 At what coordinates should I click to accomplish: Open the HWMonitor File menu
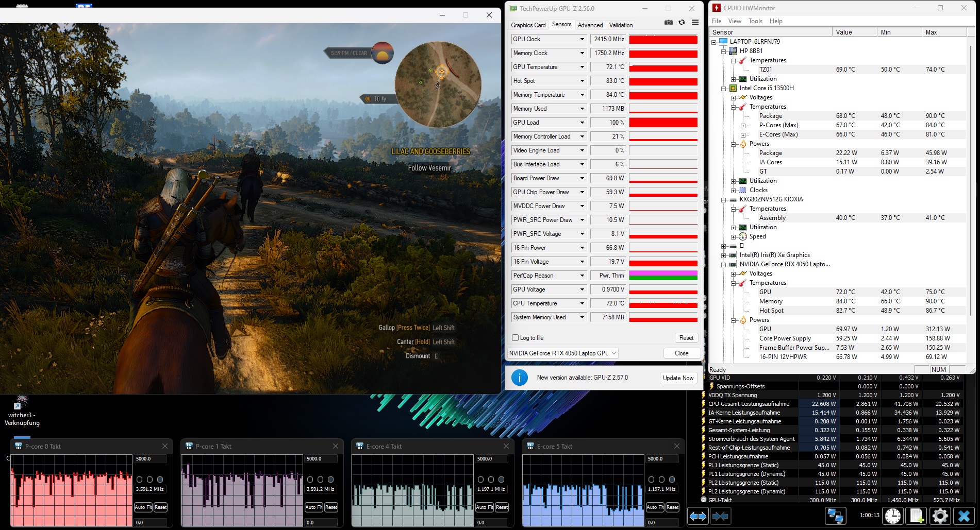(717, 21)
